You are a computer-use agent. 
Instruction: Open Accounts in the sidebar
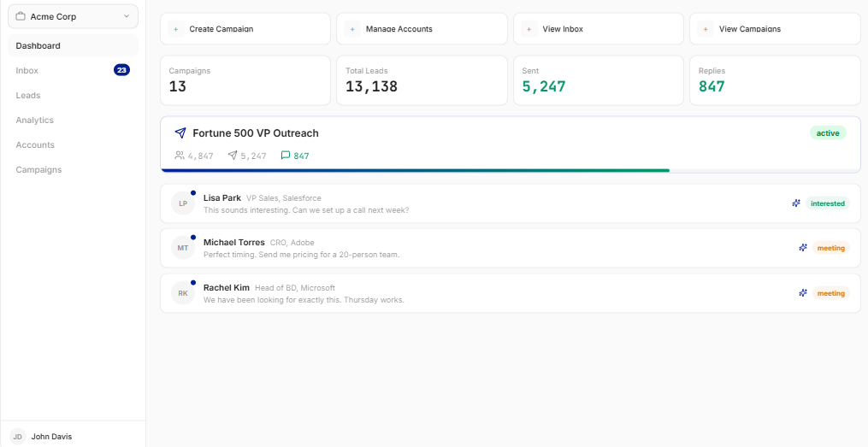tap(73, 145)
